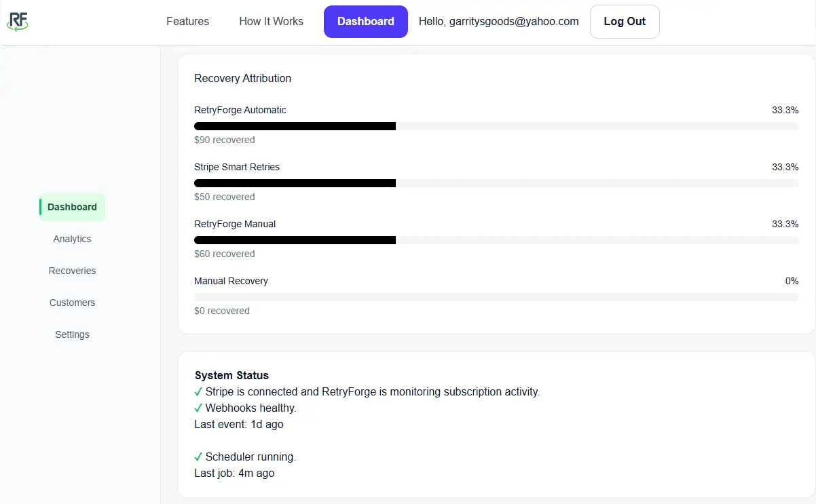The height and width of the screenshot is (504, 816).
Task: Click the Recovery Attribution heading
Action: point(242,79)
